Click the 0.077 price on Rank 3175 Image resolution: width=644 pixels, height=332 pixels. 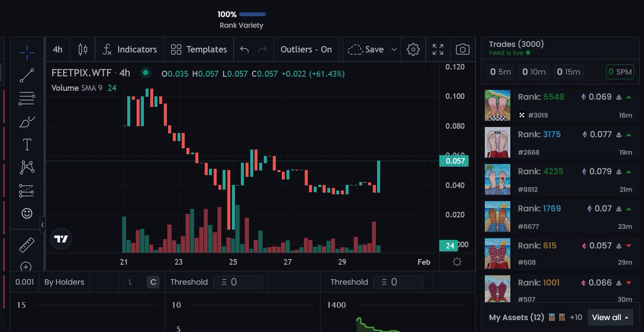point(601,134)
